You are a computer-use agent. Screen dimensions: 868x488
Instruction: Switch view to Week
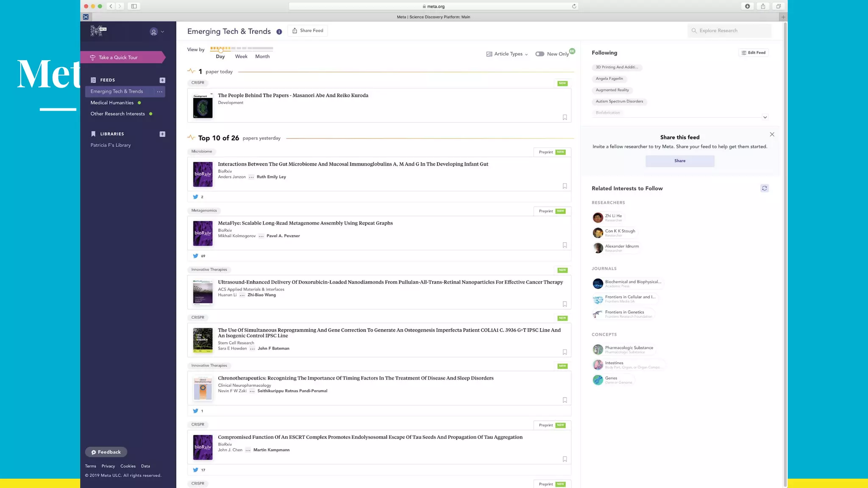241,56
